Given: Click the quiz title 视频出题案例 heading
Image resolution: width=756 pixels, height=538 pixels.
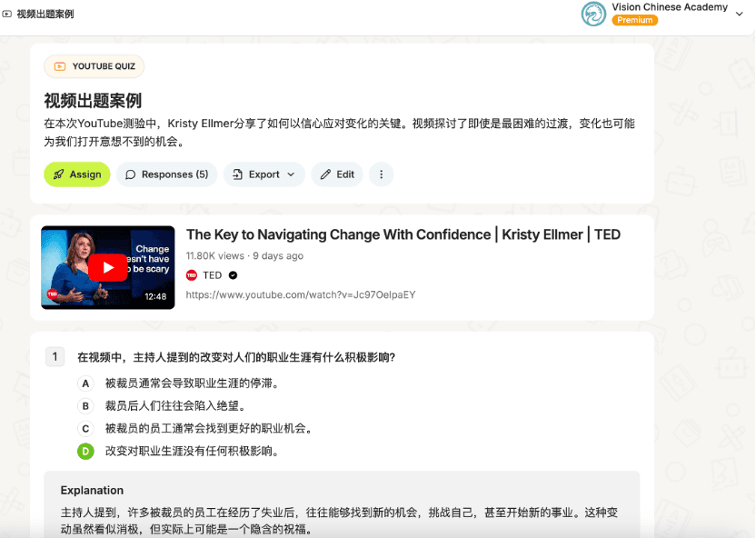Looking at the screenshot, I should [93, 101].
